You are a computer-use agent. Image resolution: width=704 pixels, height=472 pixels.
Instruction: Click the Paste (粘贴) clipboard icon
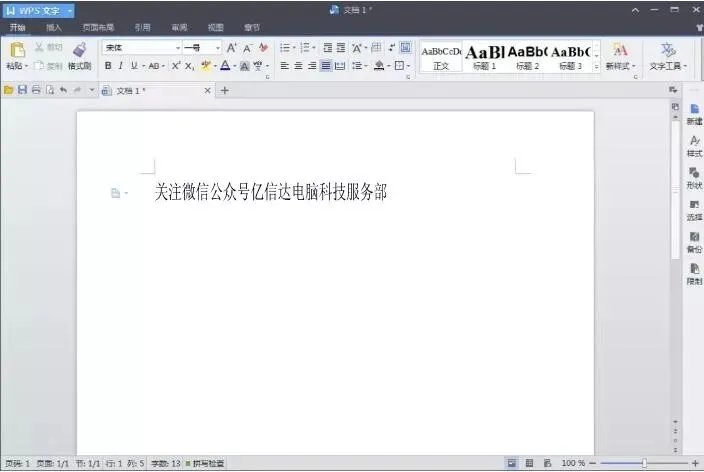pyautogui.click(x=17, y=50)
